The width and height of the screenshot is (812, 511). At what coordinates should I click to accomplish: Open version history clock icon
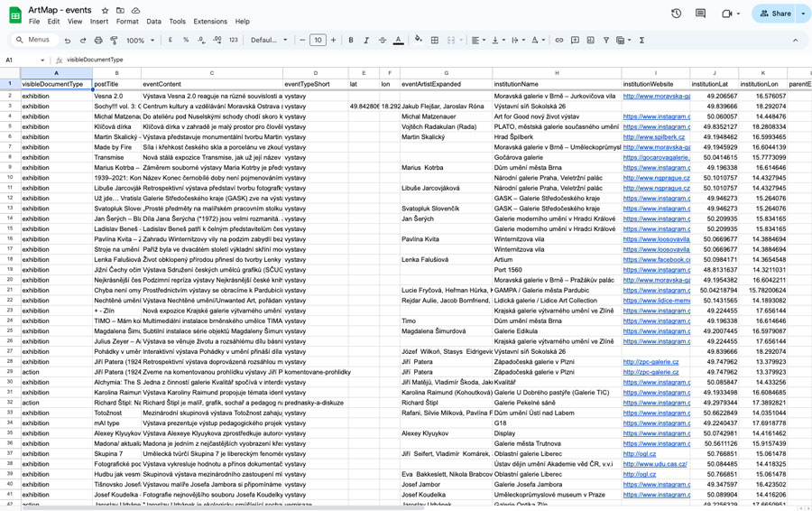coord(677,14)
